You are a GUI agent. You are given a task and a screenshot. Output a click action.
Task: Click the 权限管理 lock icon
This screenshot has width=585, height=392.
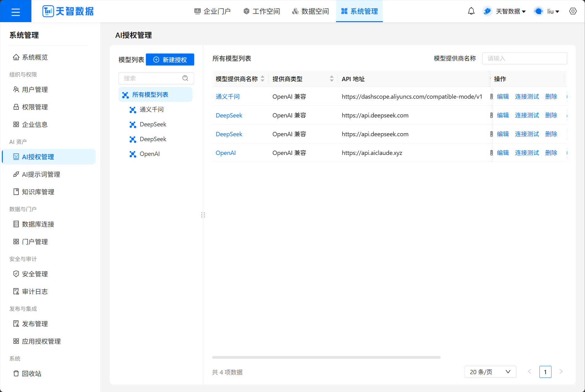(16, 107)
